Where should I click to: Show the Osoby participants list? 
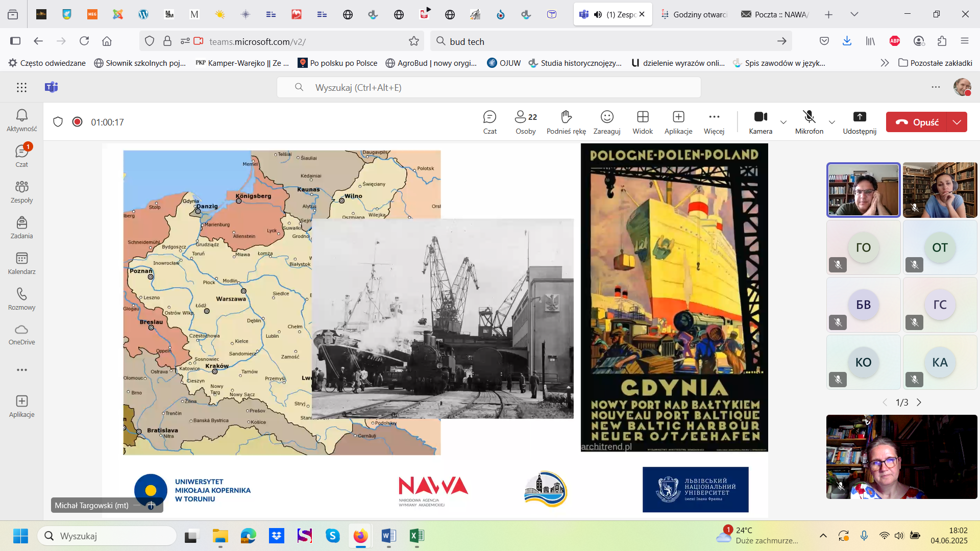tap(526, 122)
